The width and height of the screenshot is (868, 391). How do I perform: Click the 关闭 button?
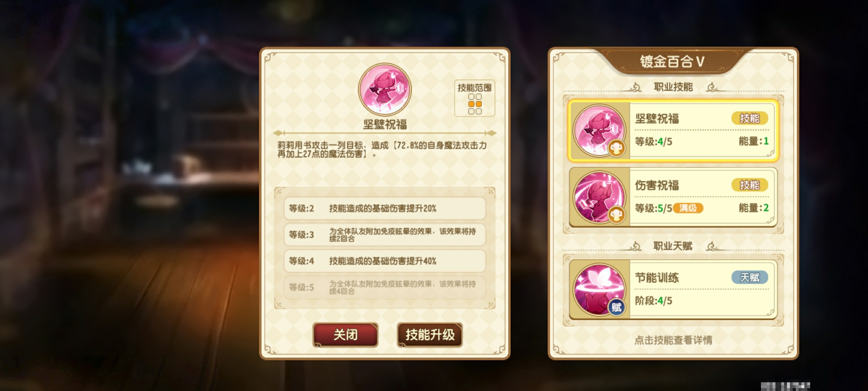pyautogui.click(x=345, y=335)
